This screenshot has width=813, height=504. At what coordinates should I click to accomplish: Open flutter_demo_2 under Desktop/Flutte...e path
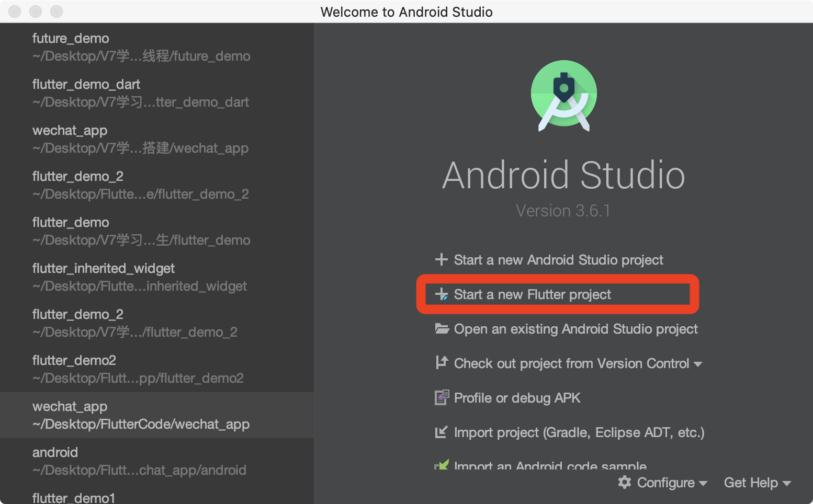157,185
